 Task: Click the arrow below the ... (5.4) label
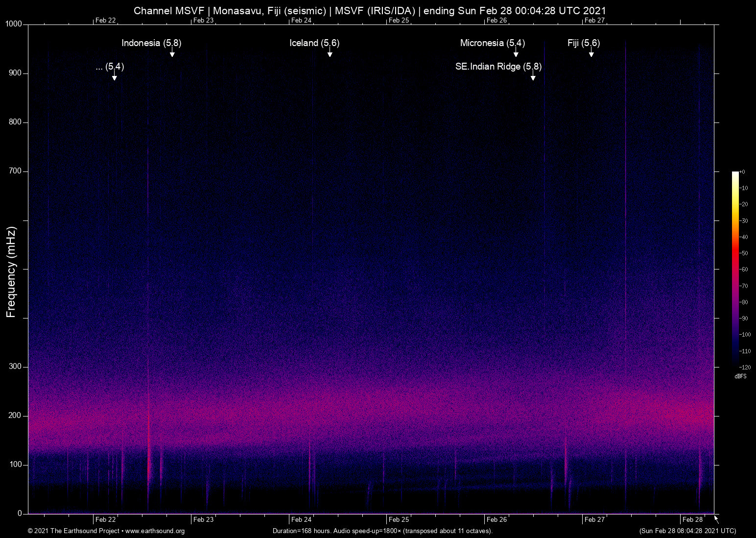pyautogui.click(x=115, y=76)
